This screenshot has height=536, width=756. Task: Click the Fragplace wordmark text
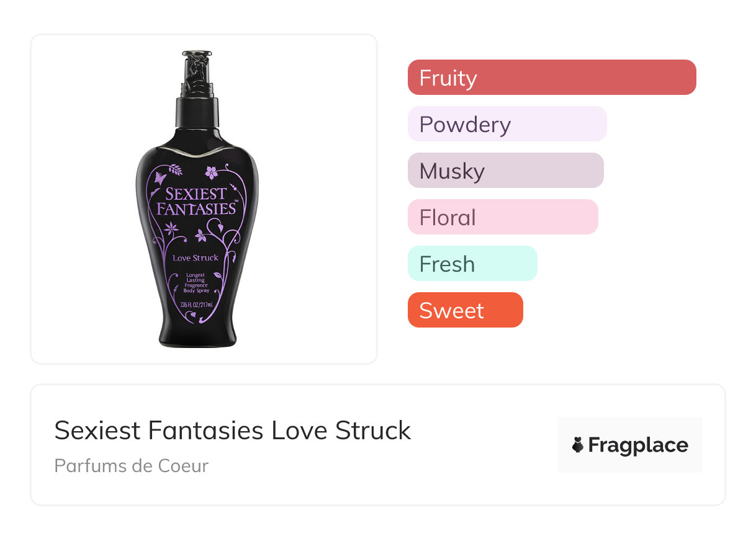[638, 445]
